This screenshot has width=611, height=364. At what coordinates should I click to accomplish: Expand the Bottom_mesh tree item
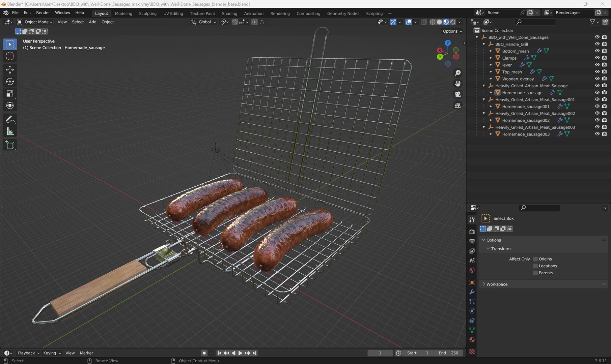pyautogui.click(x=491, y=51)
